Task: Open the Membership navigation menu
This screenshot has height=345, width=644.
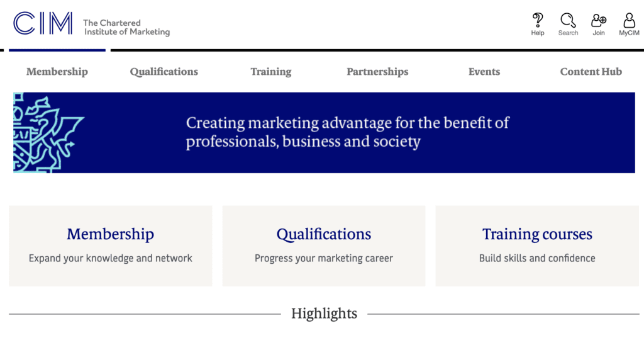Action: tap(57, 72)
